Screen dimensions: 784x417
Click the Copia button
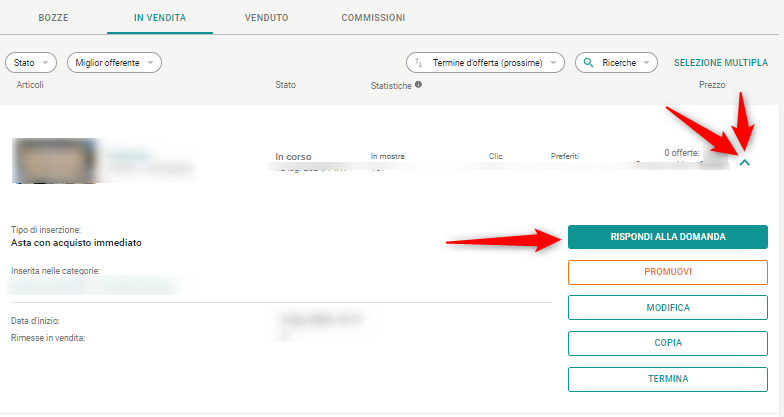click(667, 343)
